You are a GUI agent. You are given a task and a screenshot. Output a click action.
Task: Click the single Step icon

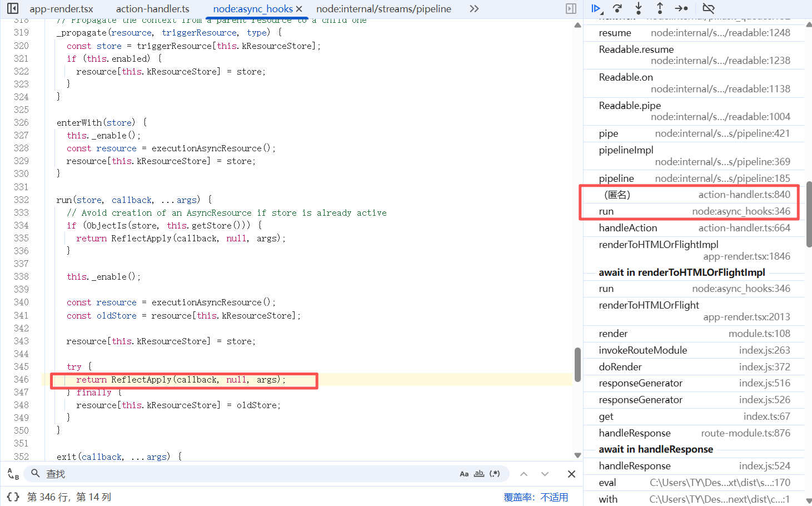(681, 8)
